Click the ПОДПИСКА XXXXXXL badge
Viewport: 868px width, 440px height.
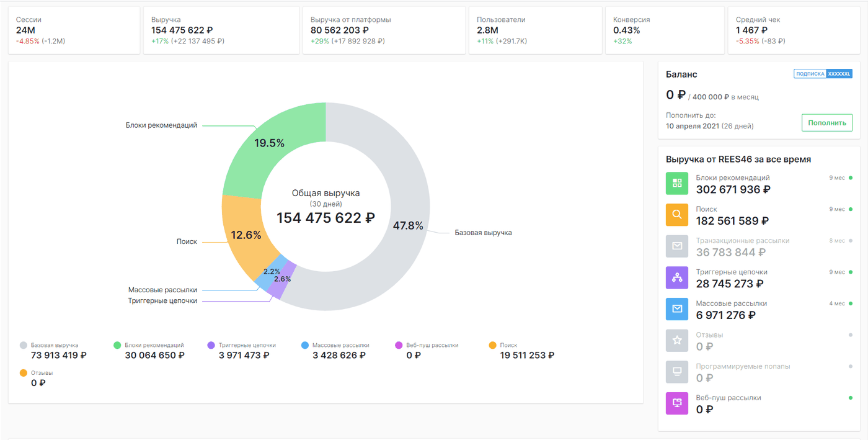click(x=823, y=74)
